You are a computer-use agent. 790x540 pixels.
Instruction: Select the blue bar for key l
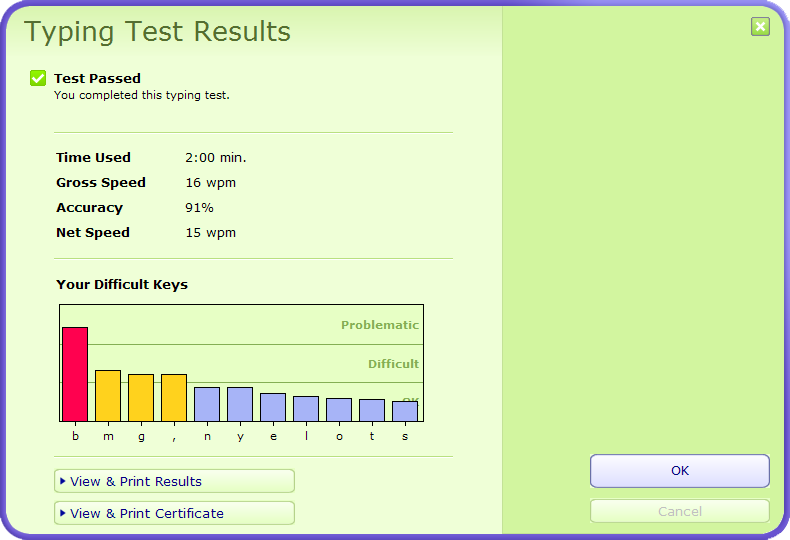306,409
